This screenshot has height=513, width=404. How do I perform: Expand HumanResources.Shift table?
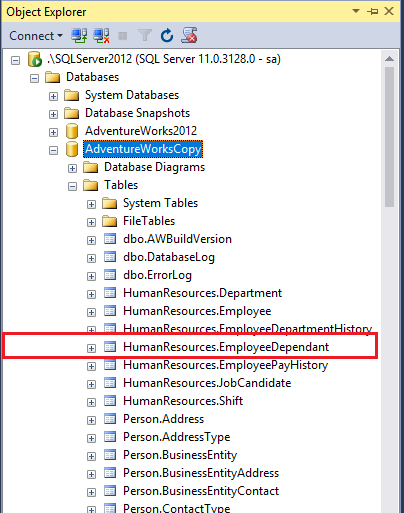pyautogui.click(x=91, y=402)
